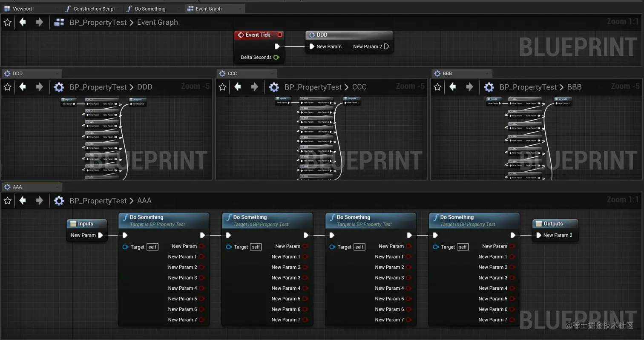The width and height of the screenshot is (644, 340).
Task: Click New Param 2 pin on AAA Outputs node
Action: [x=539, y=235]
